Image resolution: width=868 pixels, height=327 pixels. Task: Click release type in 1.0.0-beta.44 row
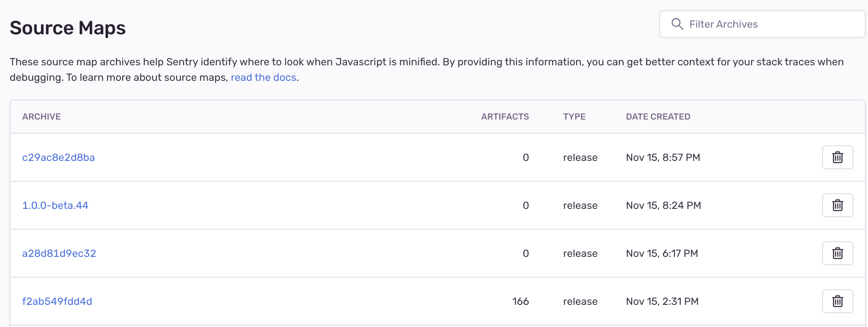click(x=580, y=206)
